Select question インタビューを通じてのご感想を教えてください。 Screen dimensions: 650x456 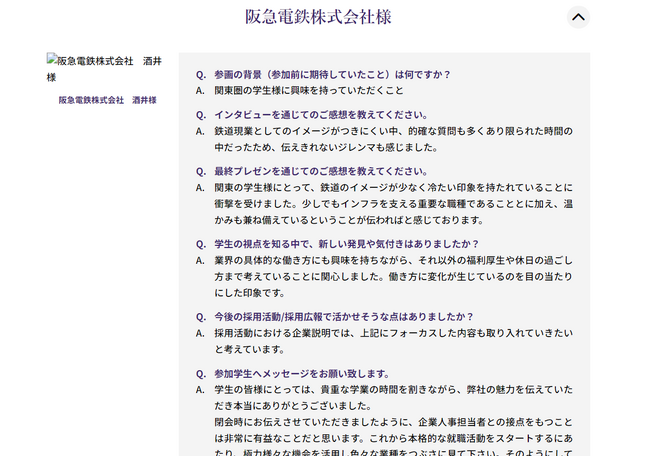(322, 115)
